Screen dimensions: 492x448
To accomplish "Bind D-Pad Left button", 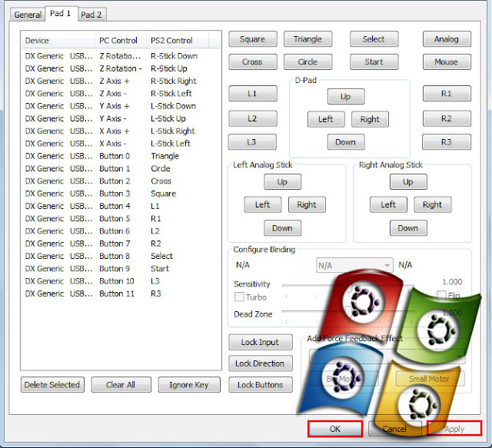I will coord(326,119).
